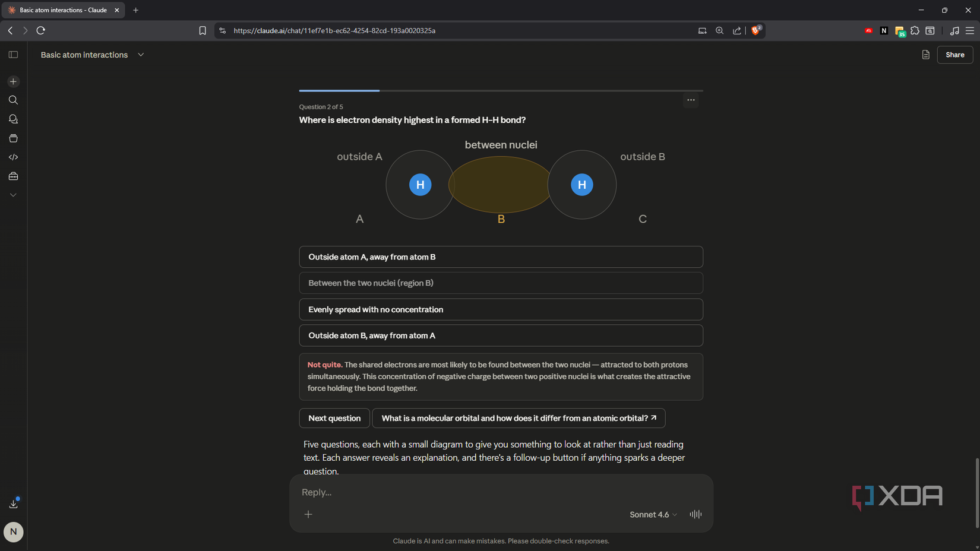This screenshot has width=980, height=551.
Task: Open the chats list icon
Action: pos(13,119)
